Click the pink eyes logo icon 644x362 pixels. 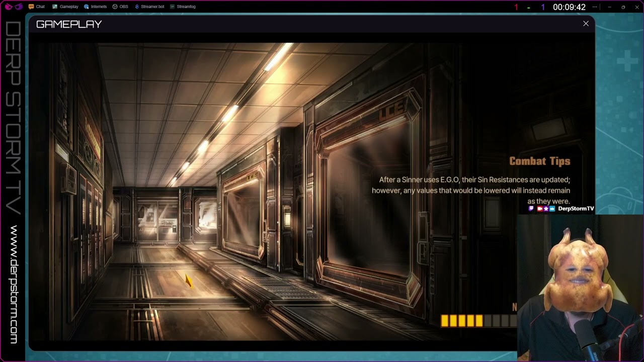click(14, 7)
